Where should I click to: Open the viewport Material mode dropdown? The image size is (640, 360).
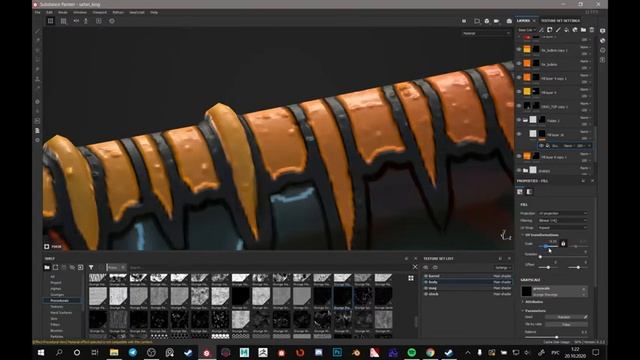(487, 33)
